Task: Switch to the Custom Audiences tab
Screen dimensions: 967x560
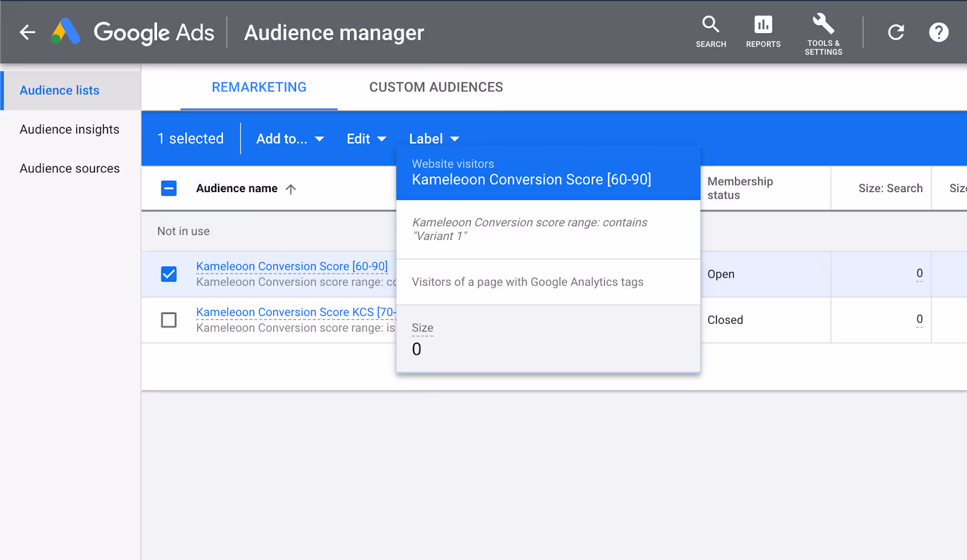Action: click(435, 87)
